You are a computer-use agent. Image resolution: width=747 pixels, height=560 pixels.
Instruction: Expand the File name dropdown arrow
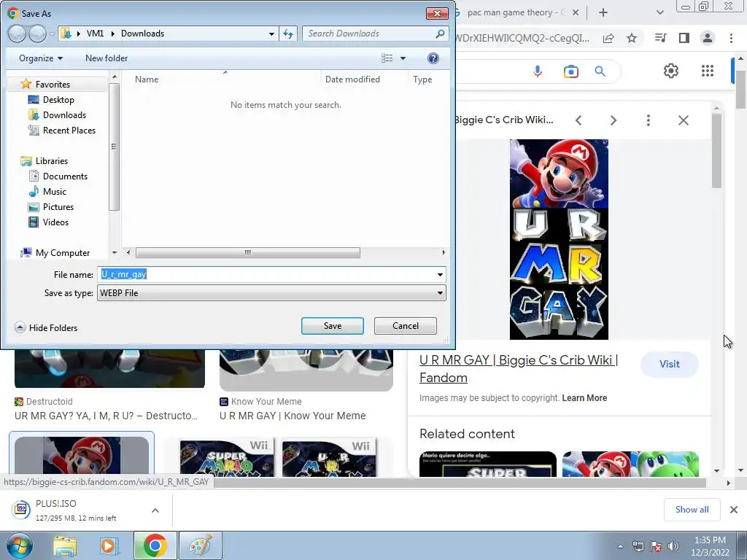[440, 275]
